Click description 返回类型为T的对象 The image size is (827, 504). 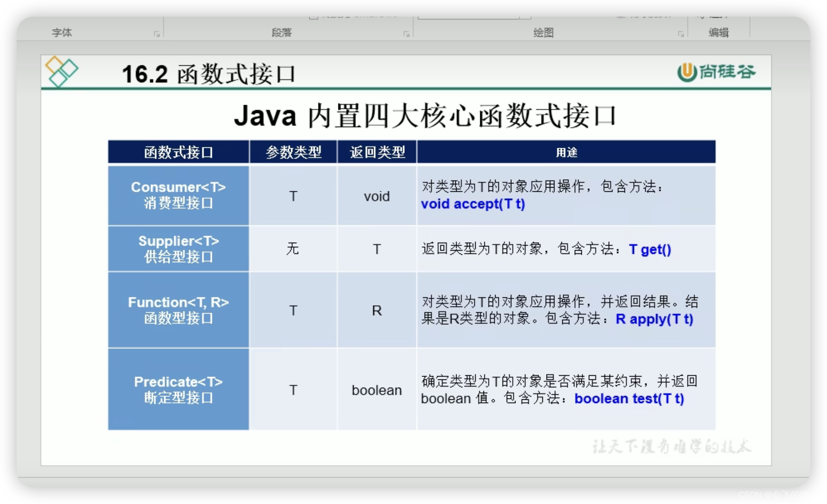[482, 249]
